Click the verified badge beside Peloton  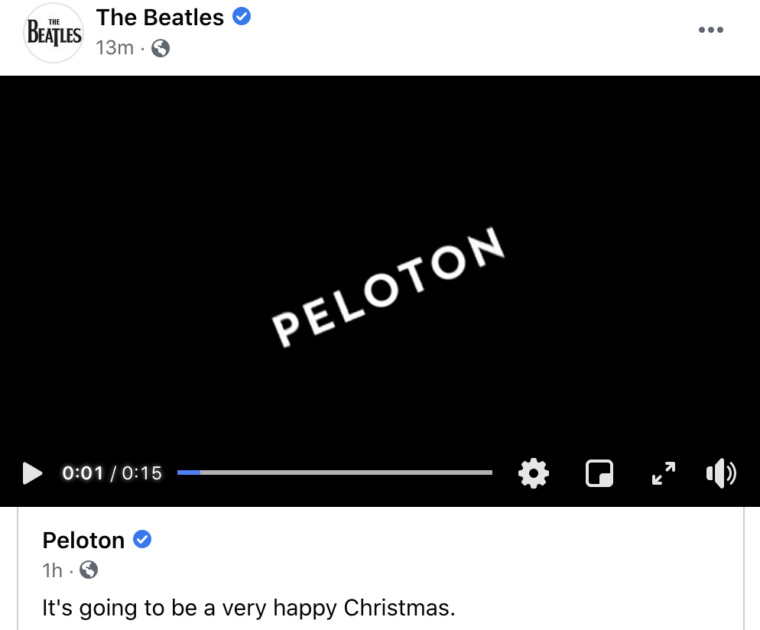tap(142, 540)
